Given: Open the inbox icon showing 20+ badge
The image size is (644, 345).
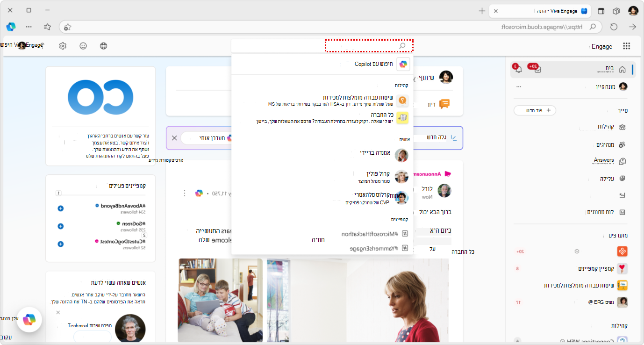Looking at the screenshot, I should point(537,70).
